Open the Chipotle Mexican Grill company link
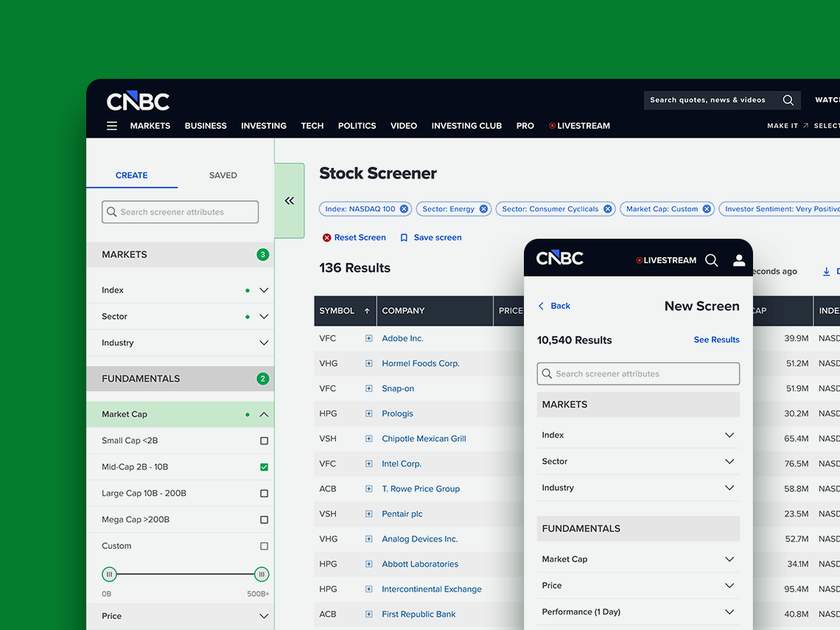840x630 pixels. point(424,438)
